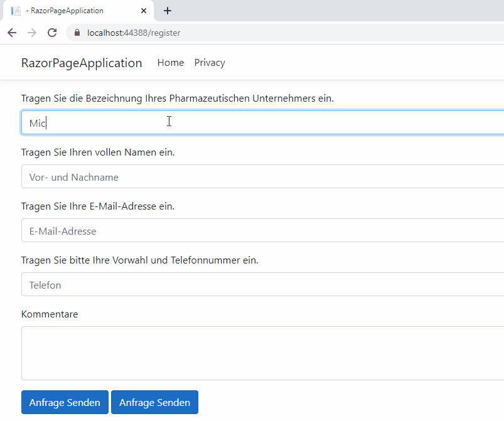
Task: Click the page favicon on the tab
Action: [x=16, y=11]
